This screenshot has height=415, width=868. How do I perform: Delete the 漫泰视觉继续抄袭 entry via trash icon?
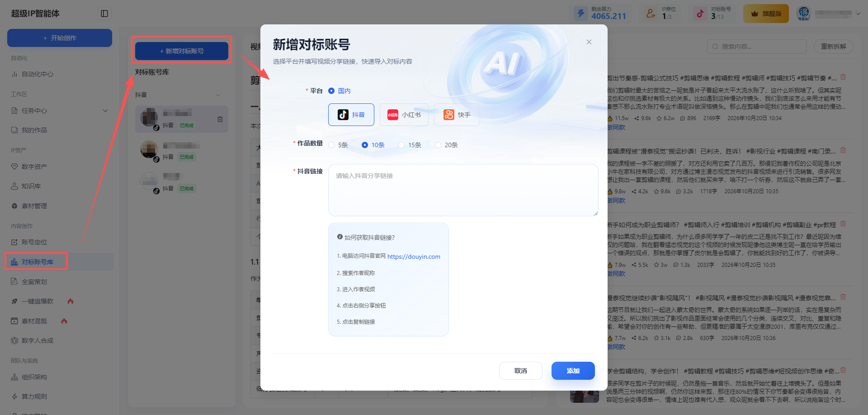[843, 297]
